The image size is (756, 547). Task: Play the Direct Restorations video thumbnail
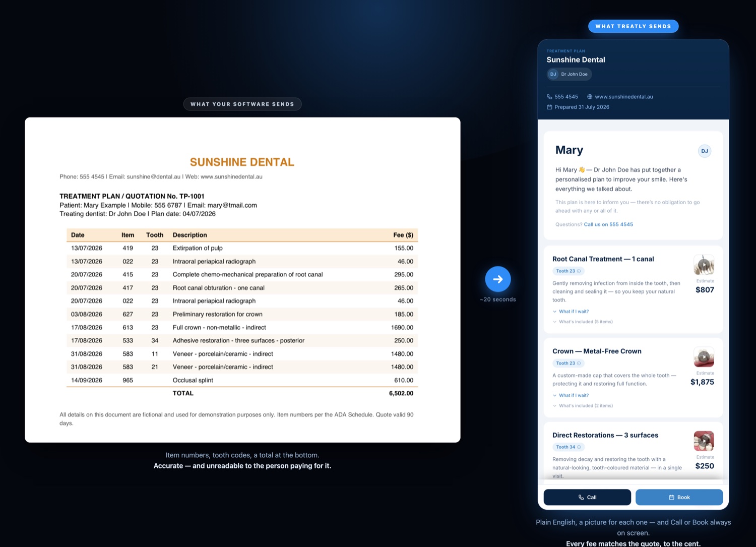[x=704, y=441]
